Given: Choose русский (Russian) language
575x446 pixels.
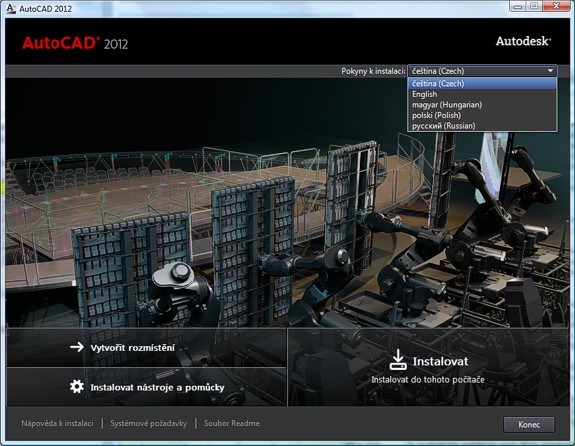Looking at the screenshot, I should pos(482,126).
